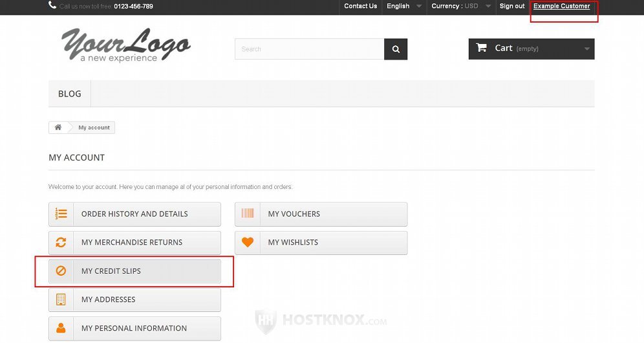
Task: Click the My Wishlists button
Action: coord(321,243)
